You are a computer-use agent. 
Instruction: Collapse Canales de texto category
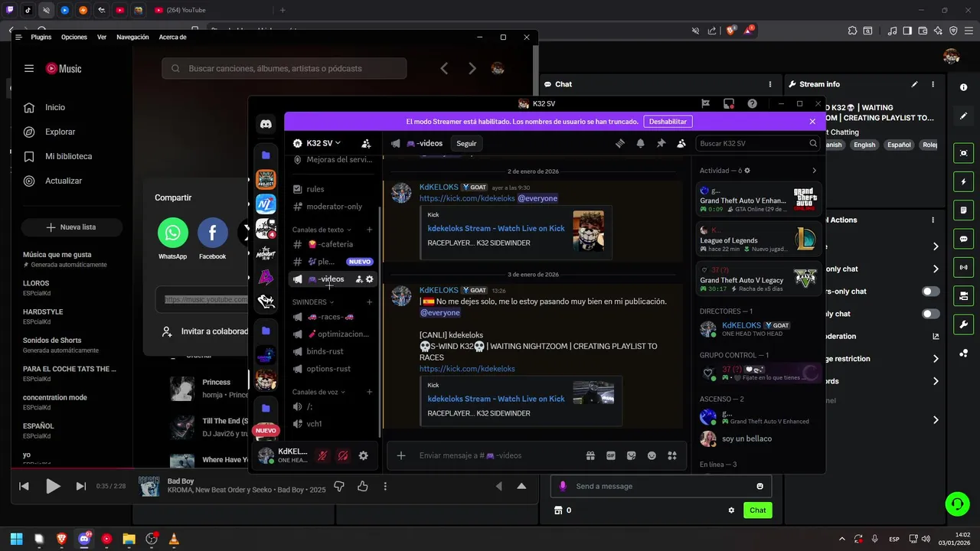point(322,230)
